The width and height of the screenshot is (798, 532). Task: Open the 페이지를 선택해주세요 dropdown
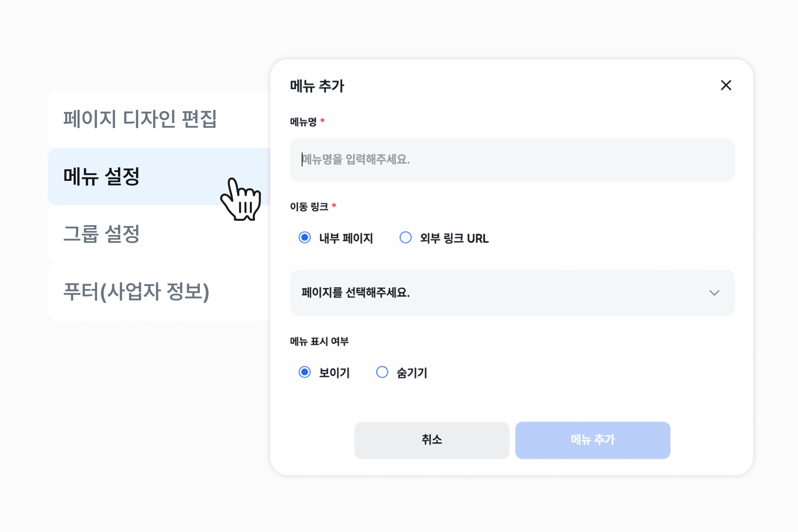tap(512, 293)
